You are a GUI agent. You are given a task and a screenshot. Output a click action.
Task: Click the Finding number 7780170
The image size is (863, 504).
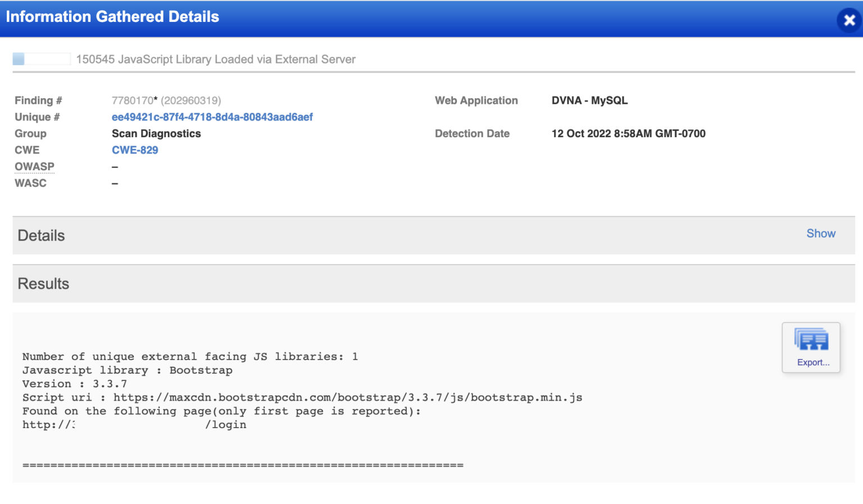pos(133,101)
